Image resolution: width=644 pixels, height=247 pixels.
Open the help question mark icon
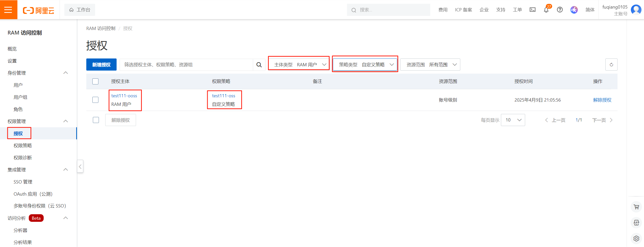click(x=560, y=10)
